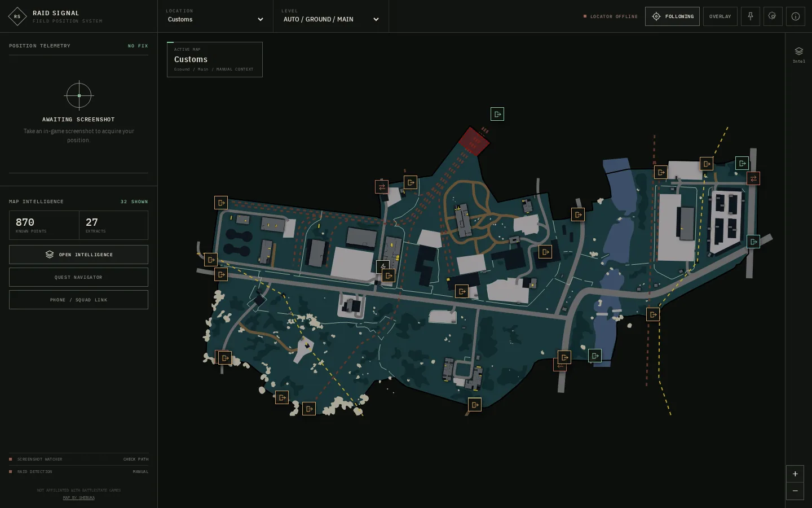The height and width of the screenshot is (508, 812).
Task: Click the crosshair position icon in telemetry panel
Action: [79, 95]
